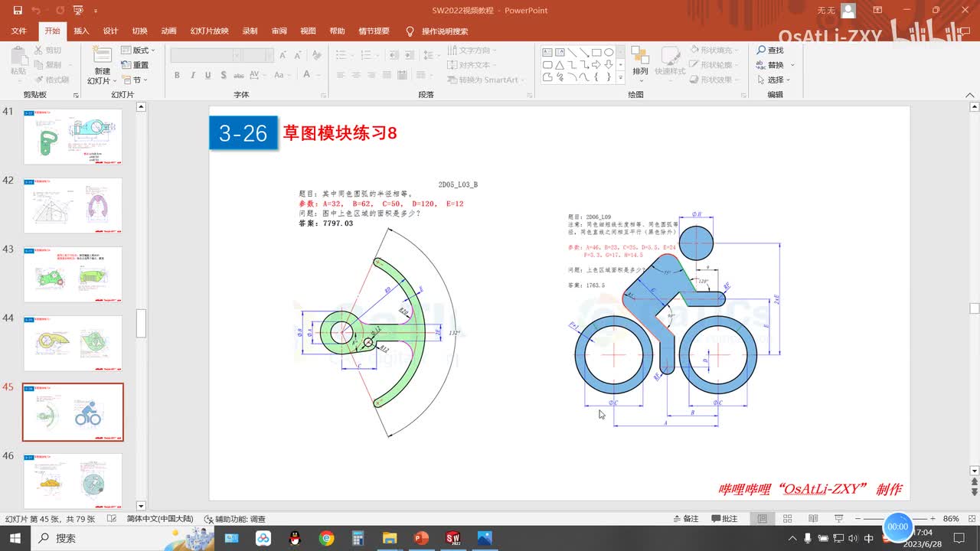Select the oval shape in gallery
This screenshot has width=980, height=551.
coord(609,53)
